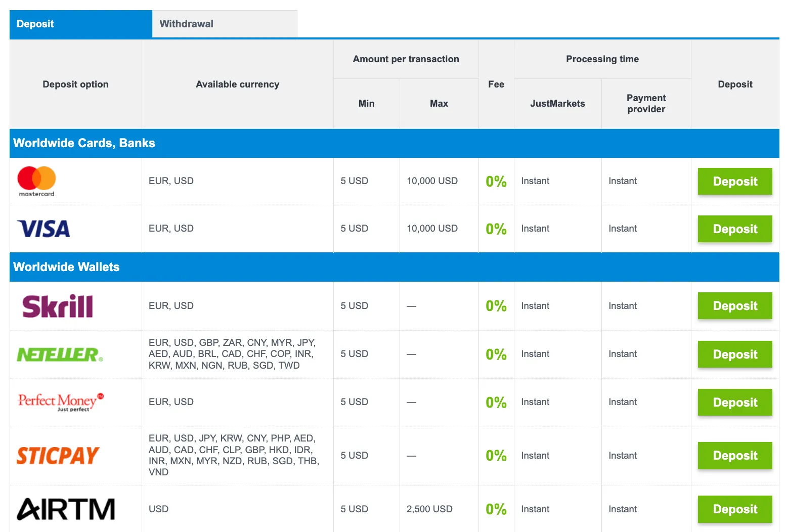Click the Worldwide Cards, Banks section header
This screenshot has height=532, width=787.
tap(395, 143)
